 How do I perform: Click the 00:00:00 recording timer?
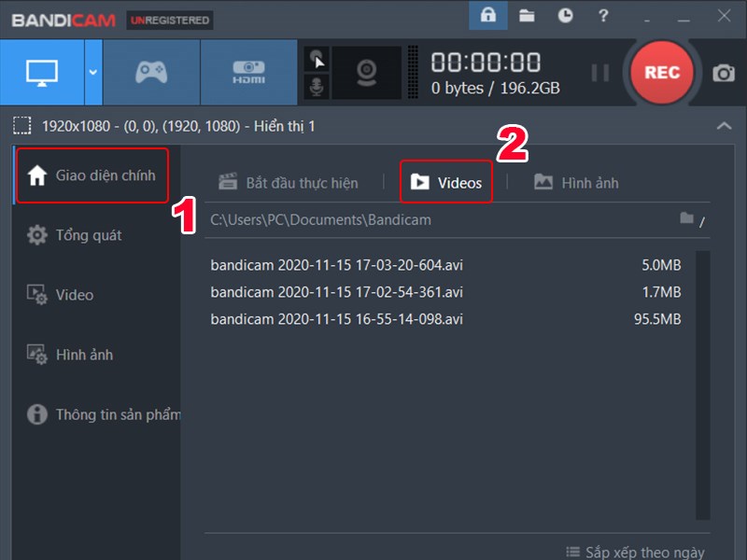pos(486,63)
